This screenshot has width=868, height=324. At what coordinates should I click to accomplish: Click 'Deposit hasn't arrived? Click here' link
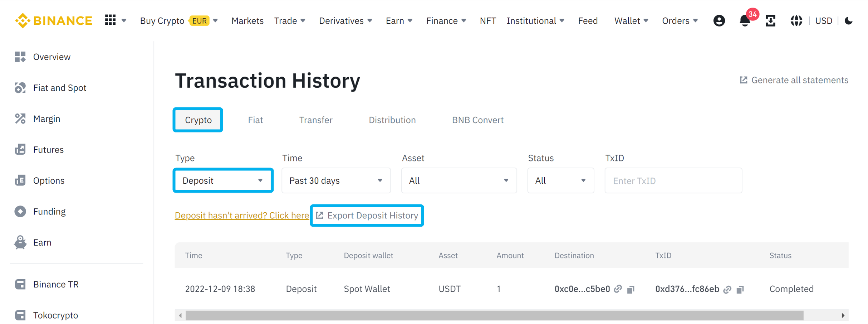point(242,216)
